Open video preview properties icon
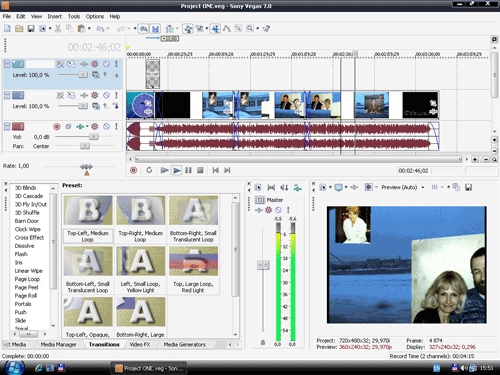The width and height of the screenshot is (500, 375). [x=323, y=187]
